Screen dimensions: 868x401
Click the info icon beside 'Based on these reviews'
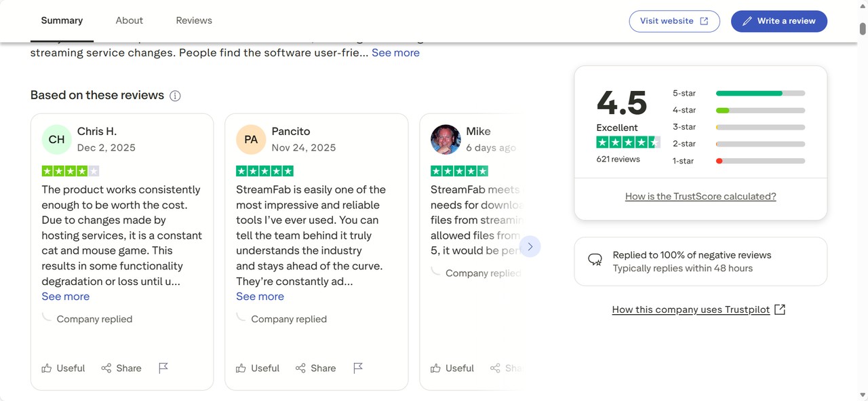[175, 96]
